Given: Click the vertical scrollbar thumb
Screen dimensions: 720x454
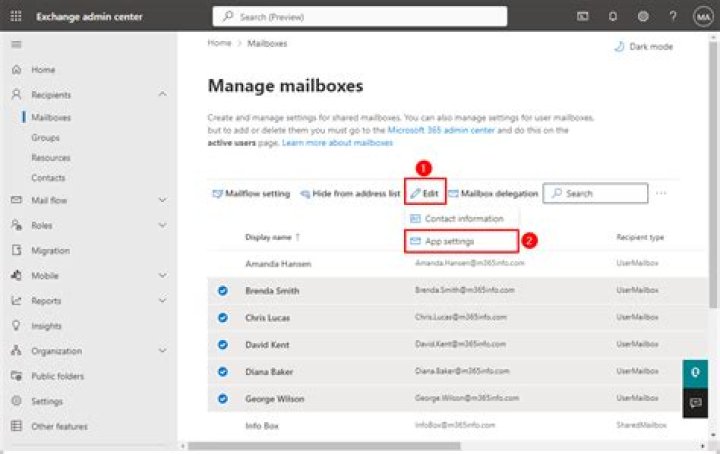Looking at the screenshot, I should (713, 174).
